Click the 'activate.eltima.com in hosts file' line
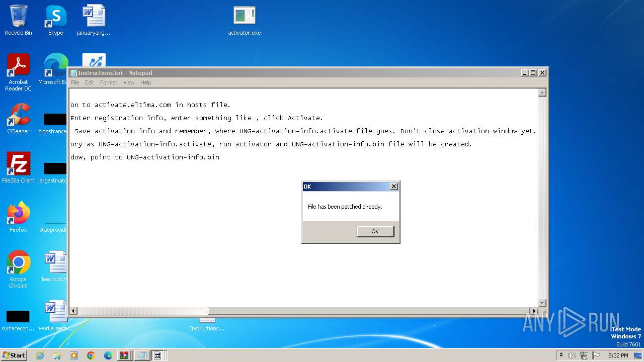Screen dimensions: 644x362 tap(150, 105)
